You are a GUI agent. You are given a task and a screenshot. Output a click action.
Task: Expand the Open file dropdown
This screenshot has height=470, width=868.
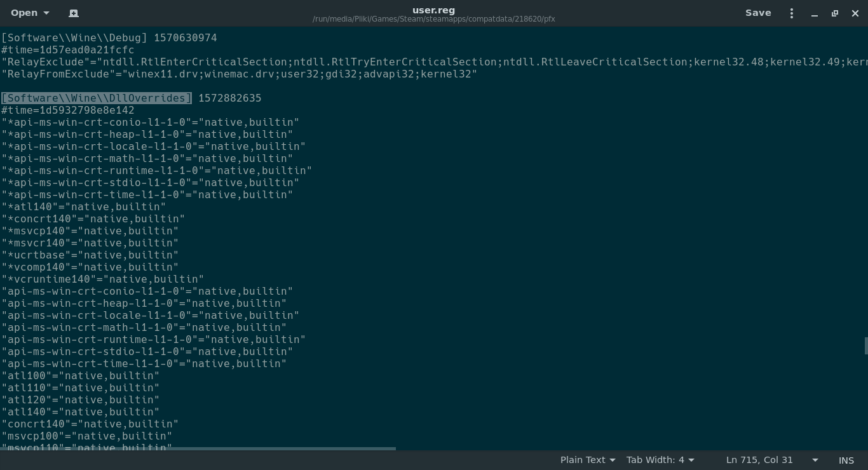tap(30, 13)
